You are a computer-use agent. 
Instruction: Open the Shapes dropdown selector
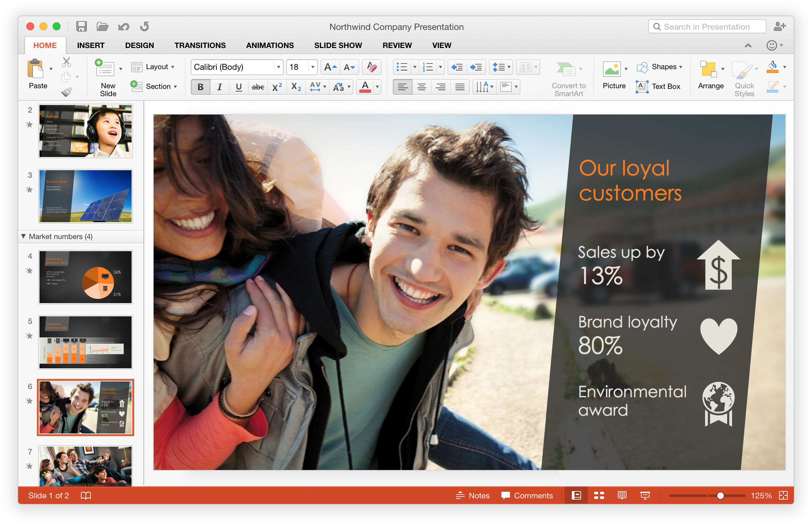[679, 67]
